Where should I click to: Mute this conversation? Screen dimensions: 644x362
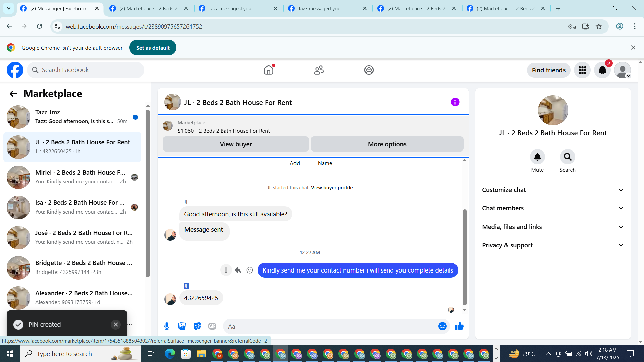537,157
